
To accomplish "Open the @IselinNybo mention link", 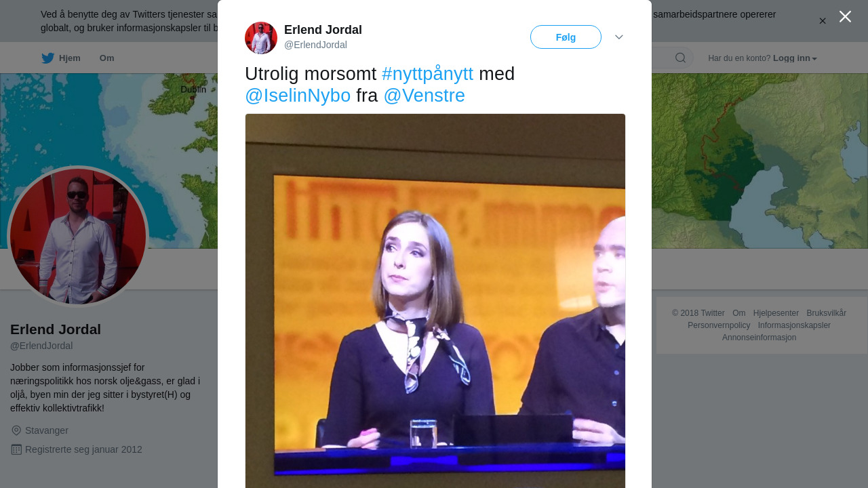I will pos(298,96).
